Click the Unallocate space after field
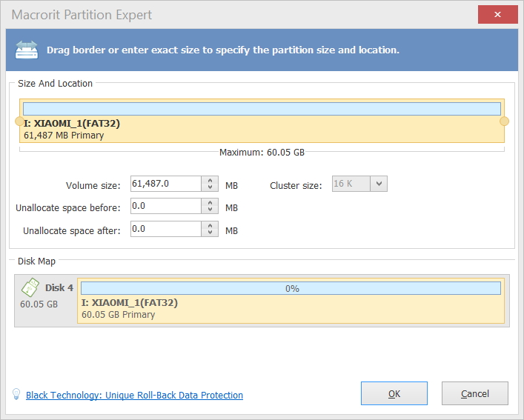 click(x=166, y=229)
